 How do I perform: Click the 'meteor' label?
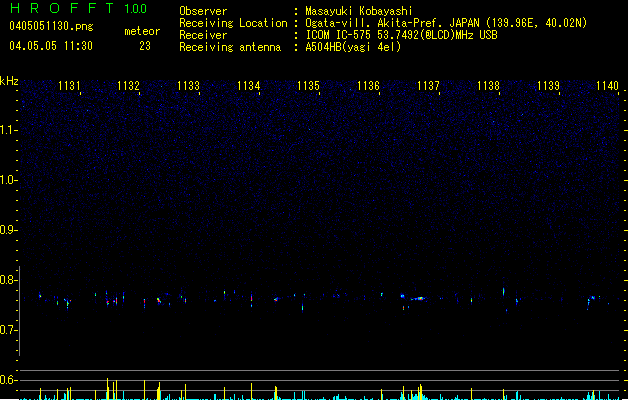142,31
